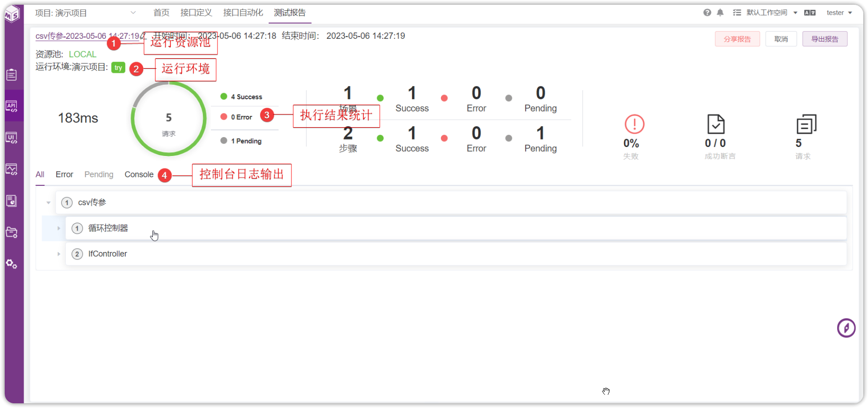The width and height of the screenshot is (868, 408).
Task: Click the successful assertions document icon
Action: [716, 124]
